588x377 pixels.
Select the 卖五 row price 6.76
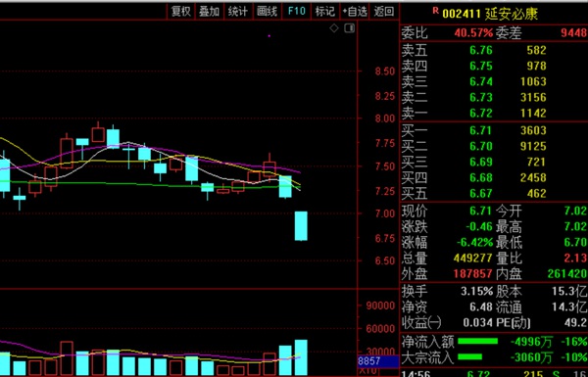tap(481, 50)
